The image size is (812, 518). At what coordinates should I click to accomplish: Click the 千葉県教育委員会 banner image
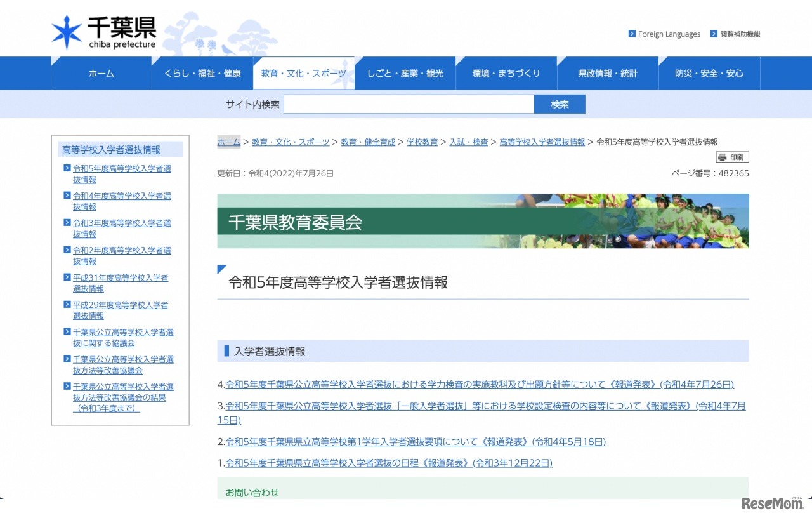(x=483, y=221)
